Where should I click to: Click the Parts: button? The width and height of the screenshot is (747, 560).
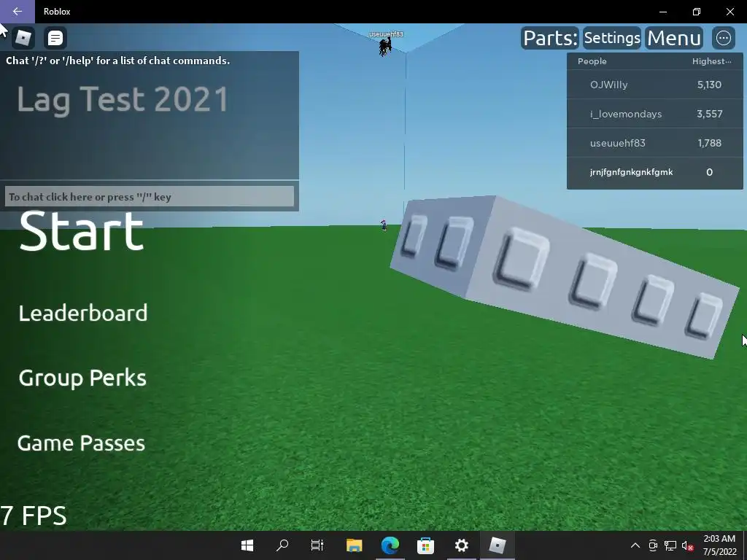point(550,38)
